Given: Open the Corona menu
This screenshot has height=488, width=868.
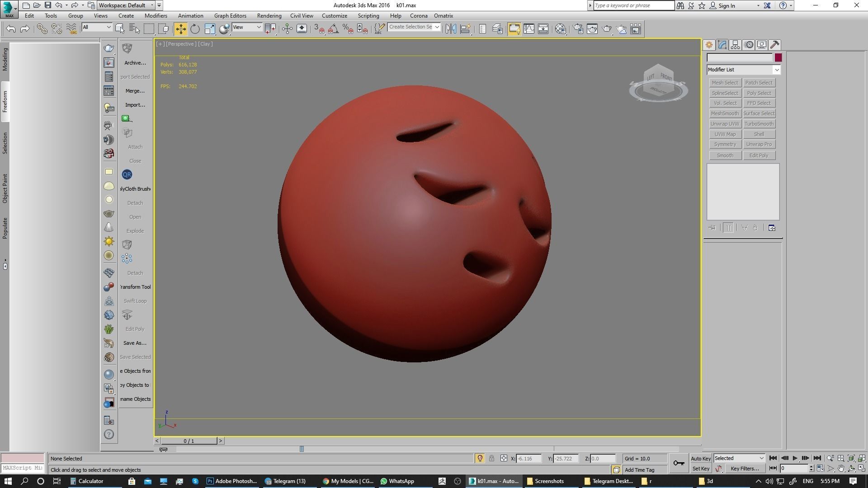Looking at the screenshot, I should click(x=419, y=15).
